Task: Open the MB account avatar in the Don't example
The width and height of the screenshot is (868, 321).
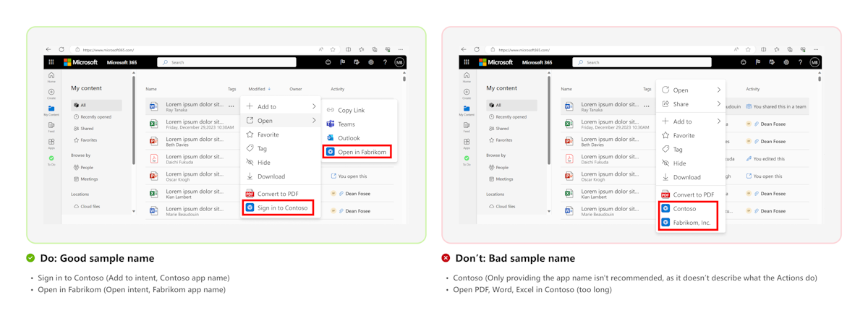Action: point(814,62)
